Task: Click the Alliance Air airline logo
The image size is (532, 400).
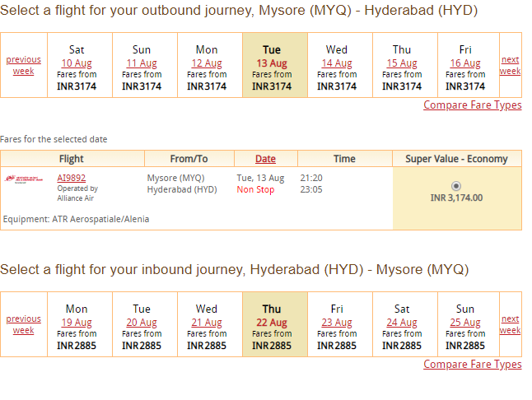Action: pyautogui.click(x=24, y=179)
